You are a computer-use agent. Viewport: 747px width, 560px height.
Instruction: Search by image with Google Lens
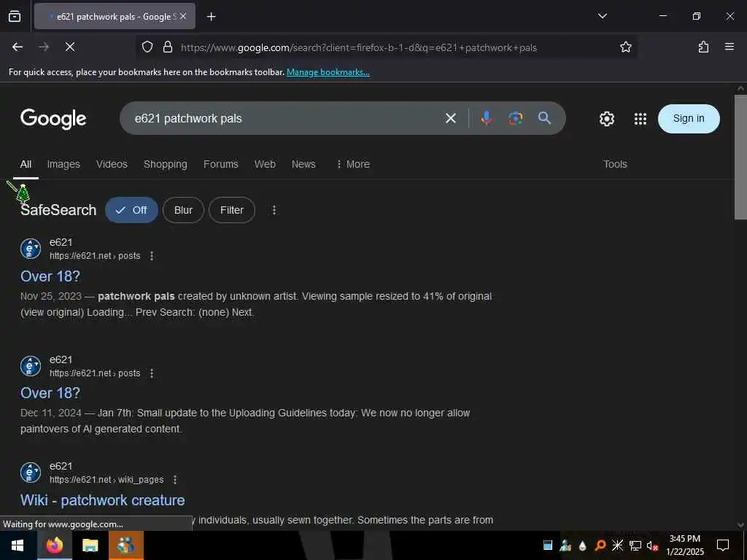516,118
